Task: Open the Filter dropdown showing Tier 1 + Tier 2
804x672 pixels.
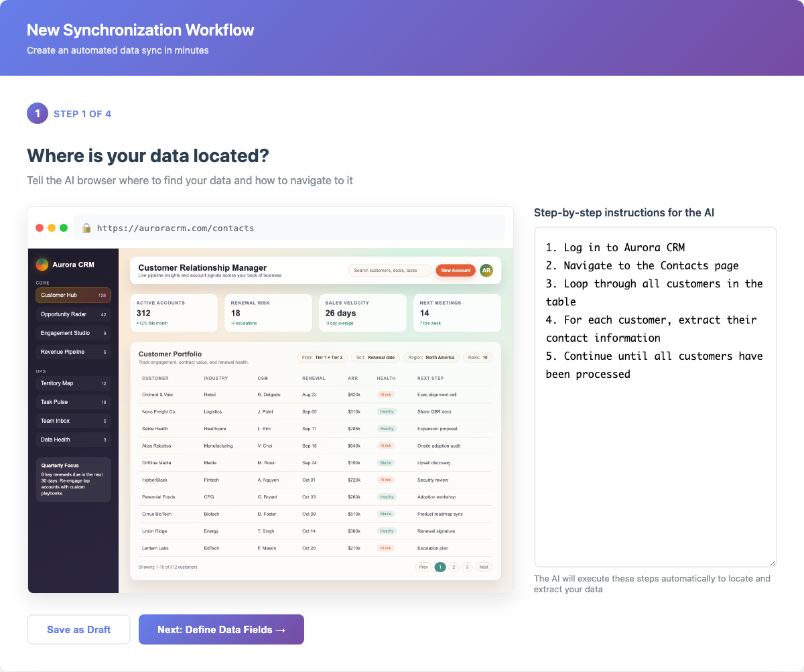Action: coord(322,357)
